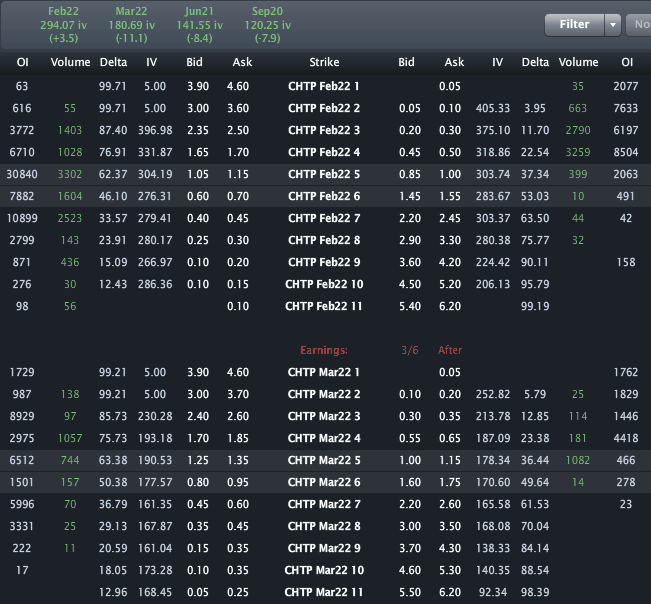Click the left-side Delta column header
651x604 pixels.
113,62
